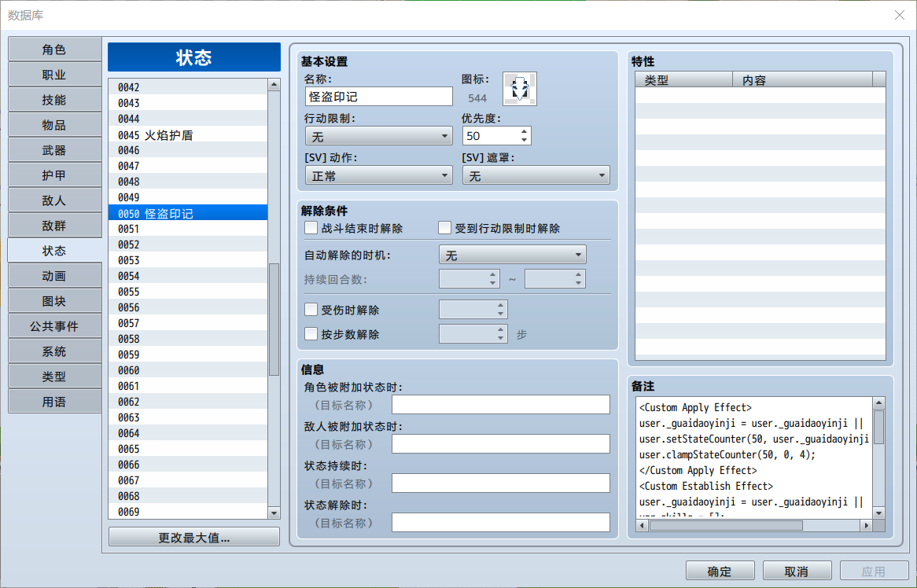This screenshot has height=588, width=917.
Task: Select state row 0042
Action: 188,87
